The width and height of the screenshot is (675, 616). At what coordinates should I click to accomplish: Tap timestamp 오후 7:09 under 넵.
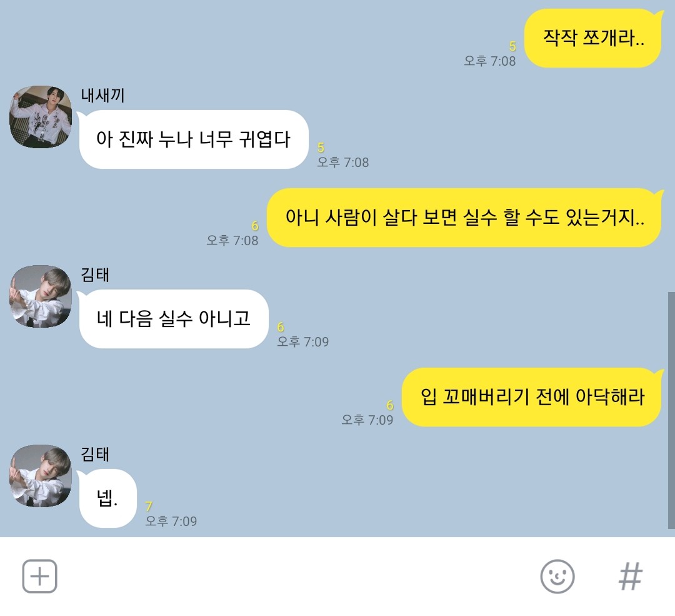click(171, 521)
